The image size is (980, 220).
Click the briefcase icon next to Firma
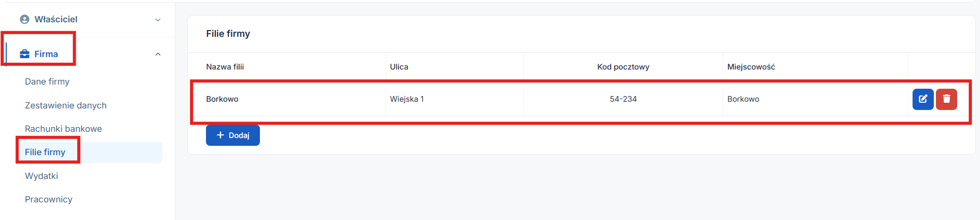(x=24, y=54)
